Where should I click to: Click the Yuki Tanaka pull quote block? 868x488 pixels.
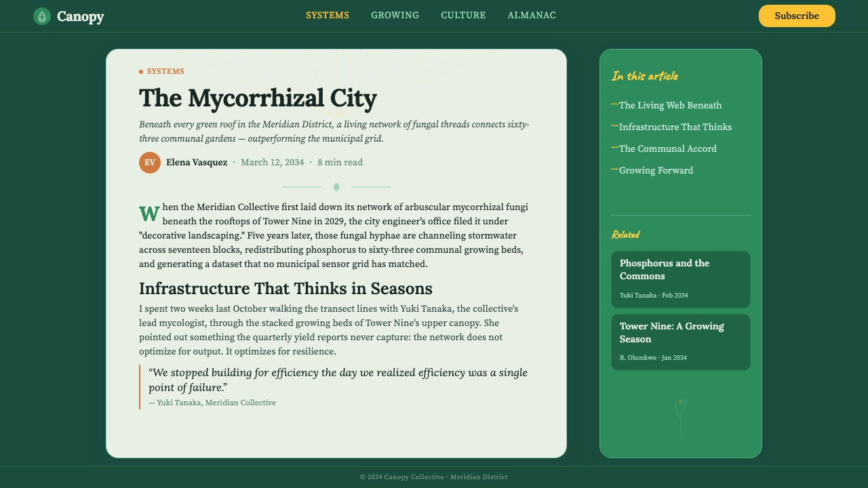point(334,387)
